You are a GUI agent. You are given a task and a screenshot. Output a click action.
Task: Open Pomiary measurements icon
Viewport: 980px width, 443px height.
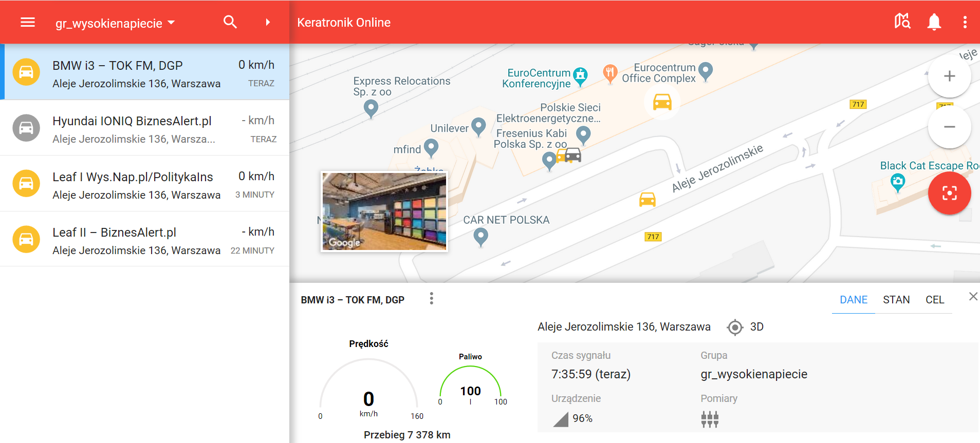click(x=710, y=419)
